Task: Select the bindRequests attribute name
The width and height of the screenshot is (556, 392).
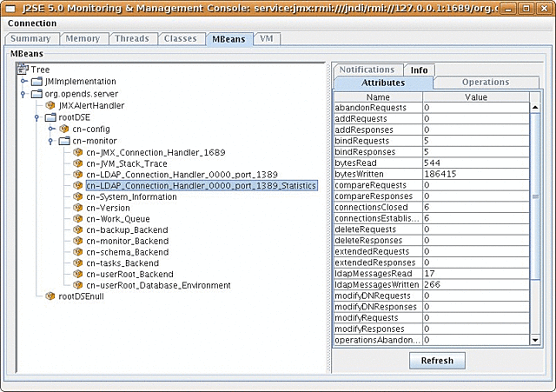Action: click(379, 141)
